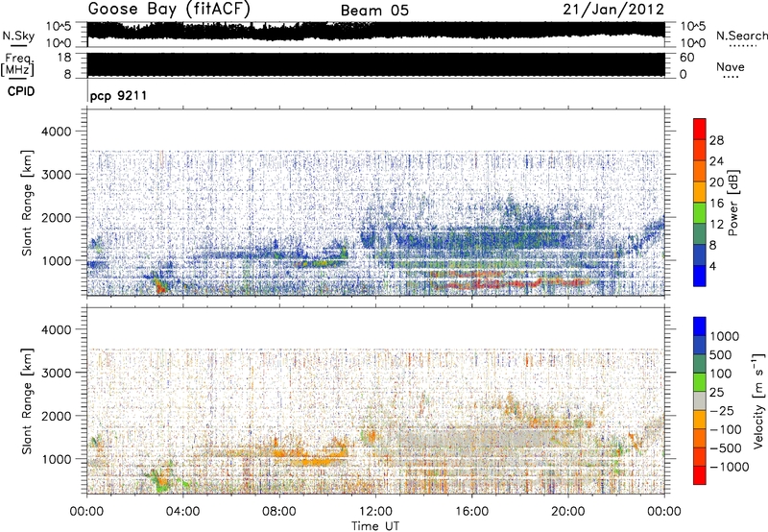This screenshot has width=768, height=532.
Task: Pick the red segment above 28 dB
Action: (700, 129)
